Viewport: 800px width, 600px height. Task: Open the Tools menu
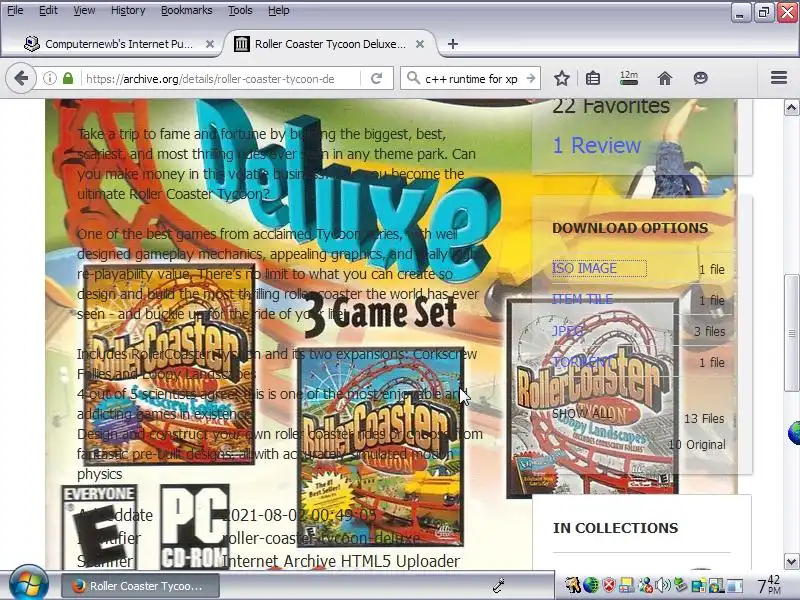tap(240, 10)
